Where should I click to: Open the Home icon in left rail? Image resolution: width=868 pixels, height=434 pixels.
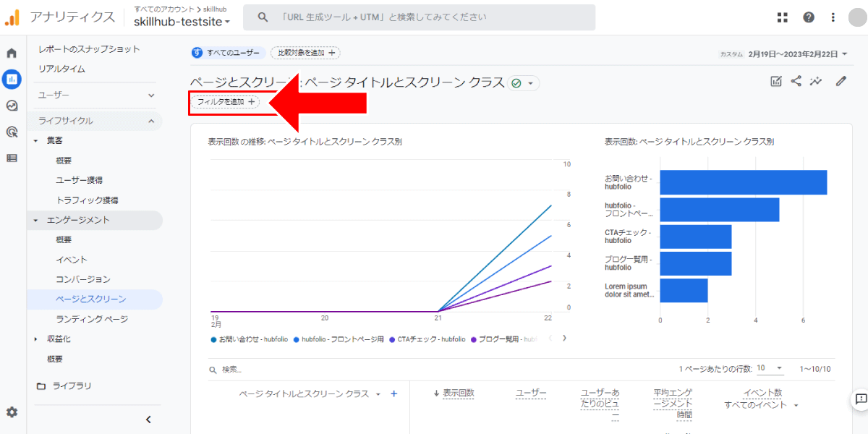12,53
